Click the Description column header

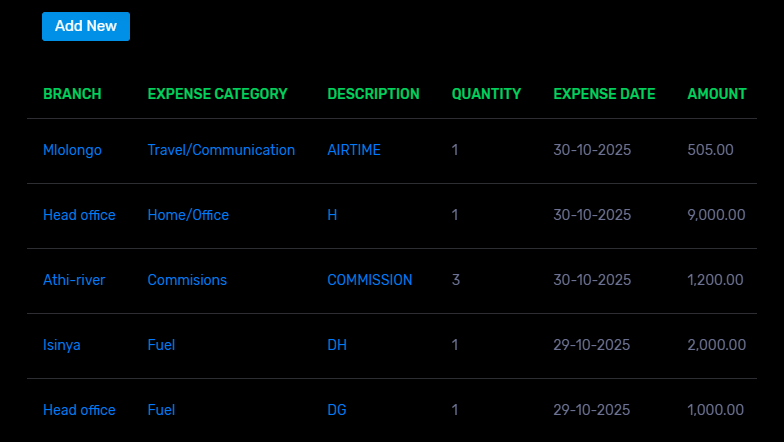(373, 94)
